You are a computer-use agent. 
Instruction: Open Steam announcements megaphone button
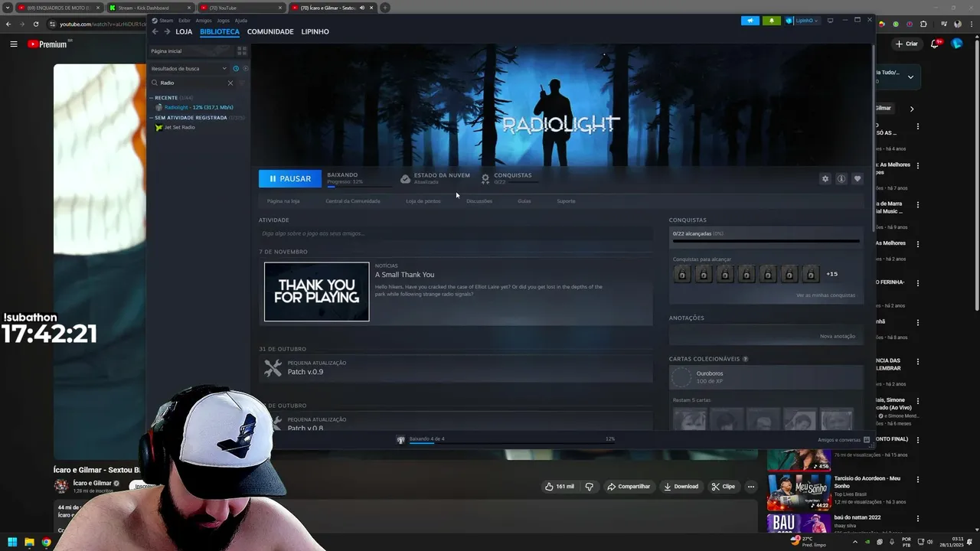750,21
